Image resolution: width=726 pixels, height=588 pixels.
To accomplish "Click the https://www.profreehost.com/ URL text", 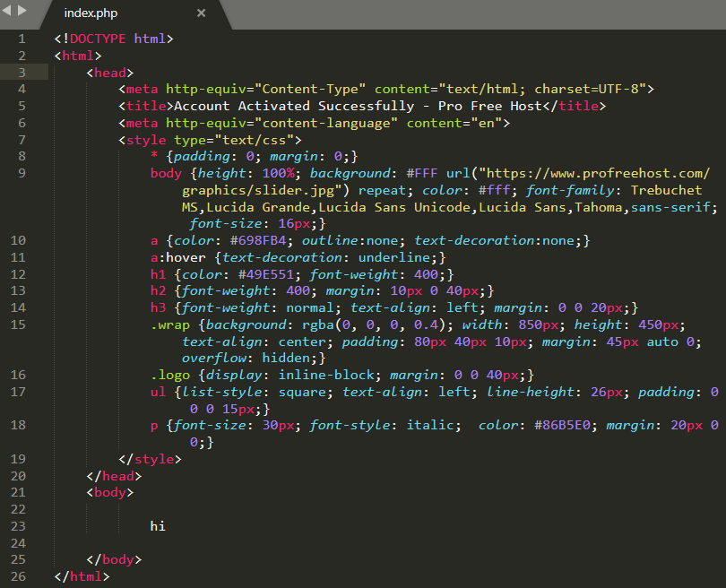I will click(598, 173).
